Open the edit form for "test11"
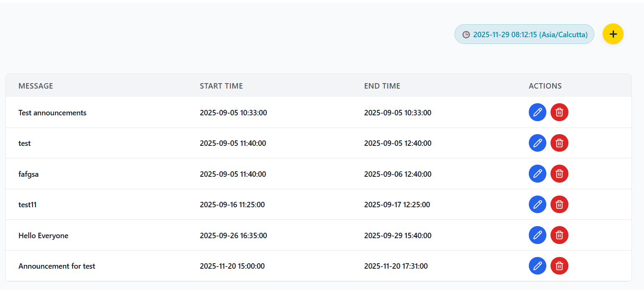Screen dimensions: 644x290 click(538, 204)
